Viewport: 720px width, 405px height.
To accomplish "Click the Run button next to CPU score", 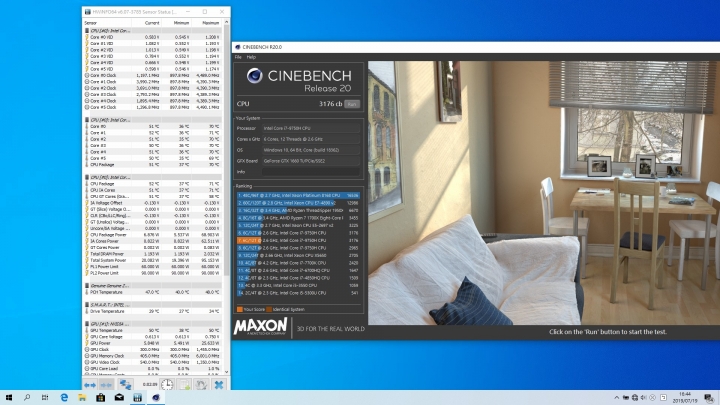I will click(x=352, y=104).
